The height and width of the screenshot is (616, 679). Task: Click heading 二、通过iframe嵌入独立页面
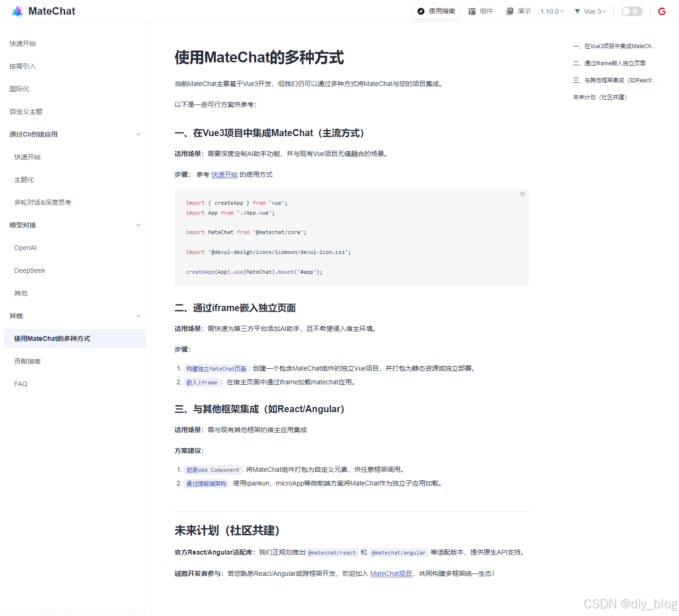(x=235, y=308)
